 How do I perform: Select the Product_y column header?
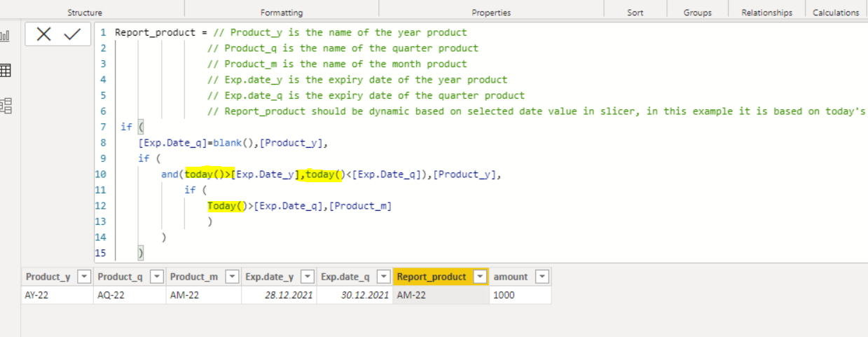tap(57, 277)
